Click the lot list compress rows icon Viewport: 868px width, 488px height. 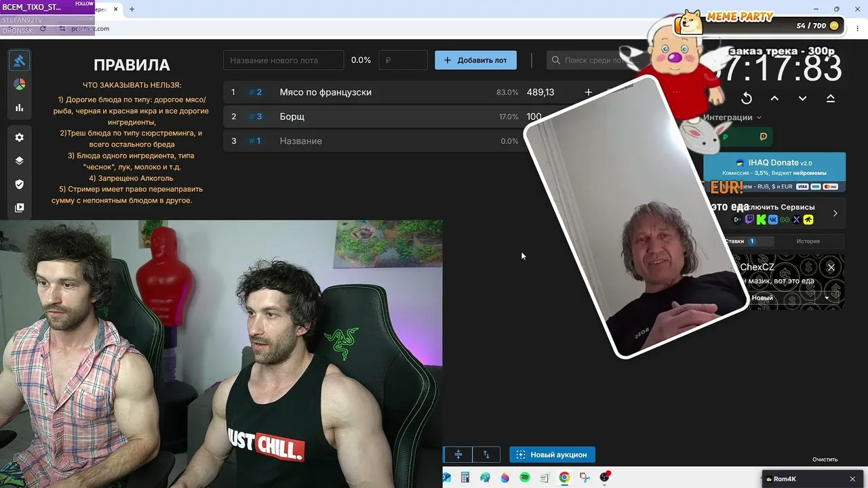point(458,454)
